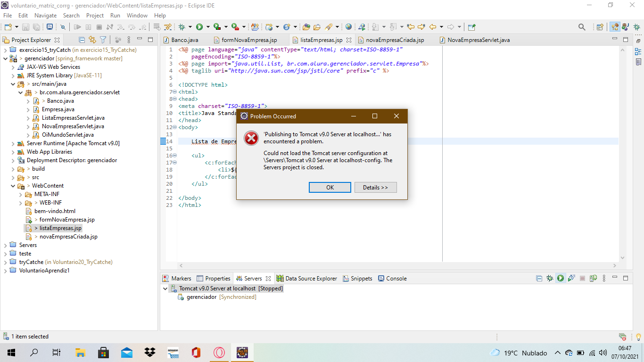Click the green Run button in main toolbar
The height and width of the screenshot is (362, 644).
click(x=199, y=27)
